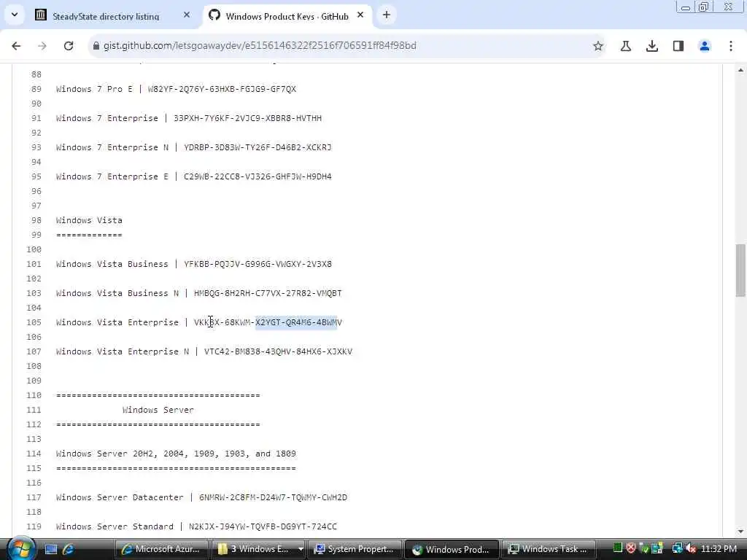Select the Windows Product Keys GitHub tab

[x=287, y=16]
